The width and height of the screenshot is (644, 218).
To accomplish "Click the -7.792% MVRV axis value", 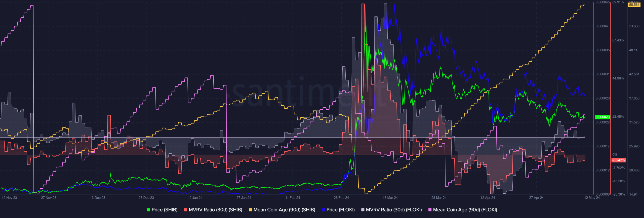I will (618, 168).
